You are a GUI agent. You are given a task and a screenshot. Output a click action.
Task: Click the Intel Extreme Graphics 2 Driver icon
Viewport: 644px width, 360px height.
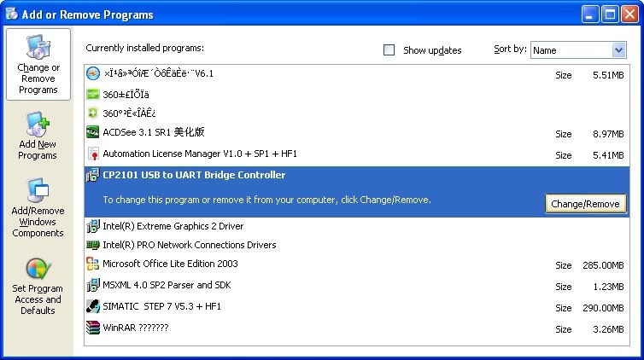[x=93, y=226]
